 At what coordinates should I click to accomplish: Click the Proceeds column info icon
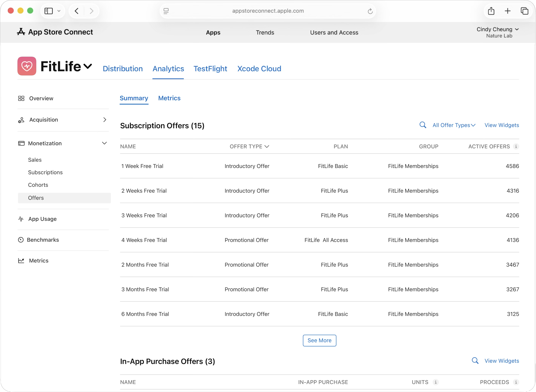coord(516,382)
